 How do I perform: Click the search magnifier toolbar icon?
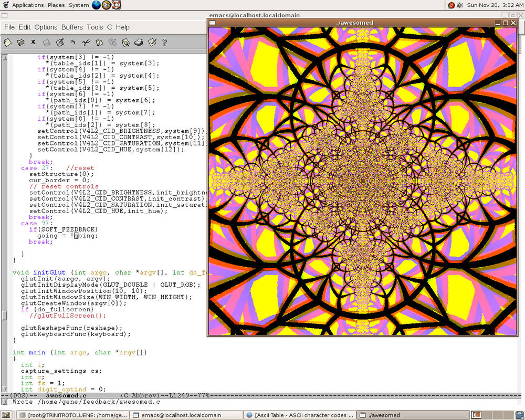tap(125, 43)
